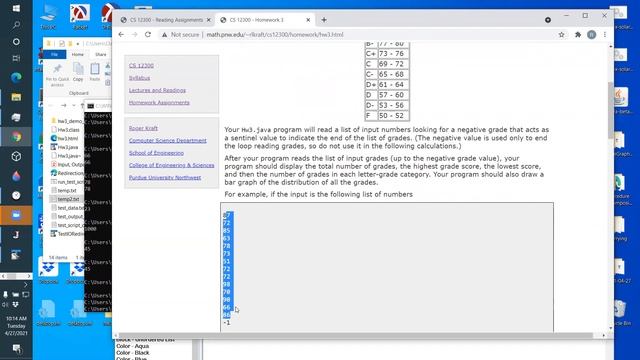Click Pin to Quick access in Explorer
Image resolution: width=640 pixels, height=360 pixels.
[x=57, y=75]
